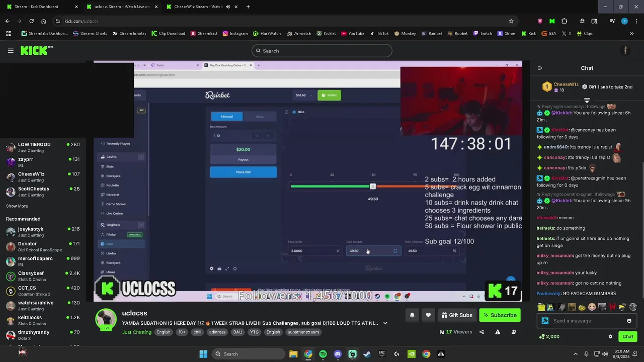Report the stream warning icon
This screenshot has height=362, width=644.
tap(498, 332)
